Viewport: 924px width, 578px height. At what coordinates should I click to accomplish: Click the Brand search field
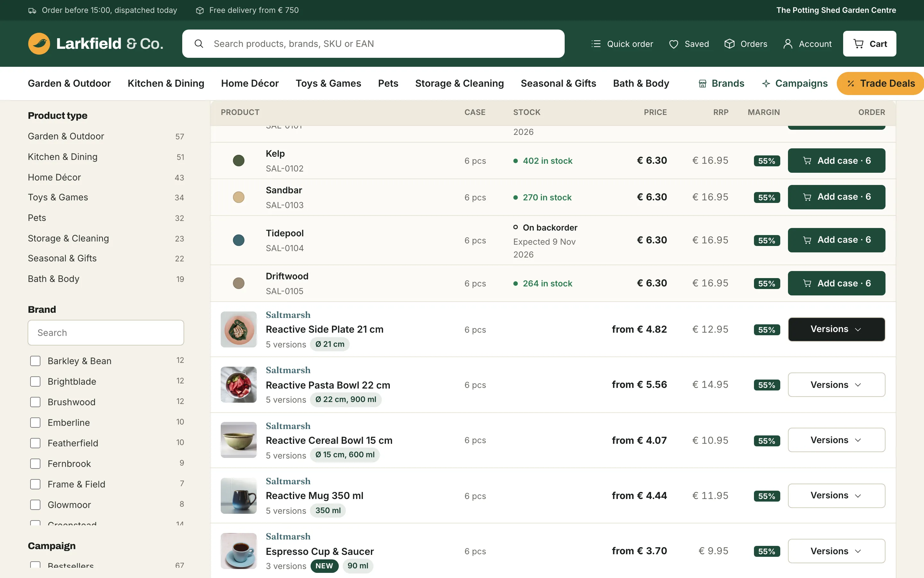(x=106, y=333)
